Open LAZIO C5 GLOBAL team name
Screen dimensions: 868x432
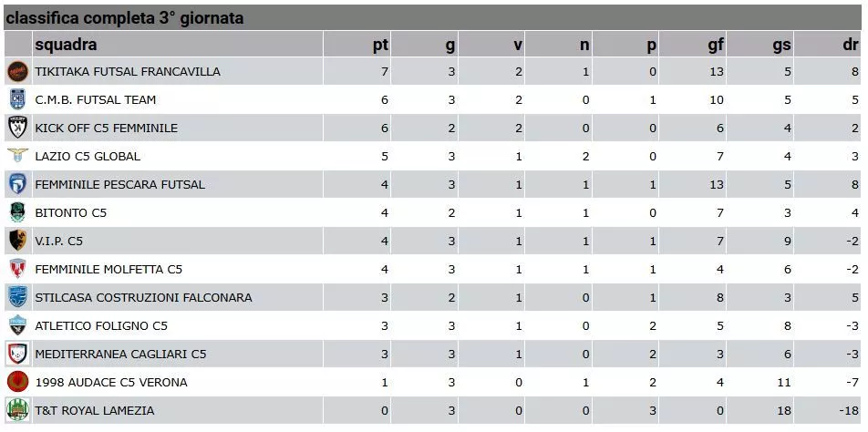pyautogui.click(x=88, y=156)
